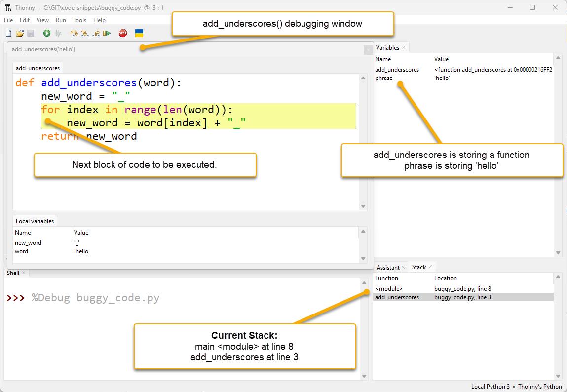Open the Tools menu
This screenshot has height=392, width=567.
click(79, 20)
